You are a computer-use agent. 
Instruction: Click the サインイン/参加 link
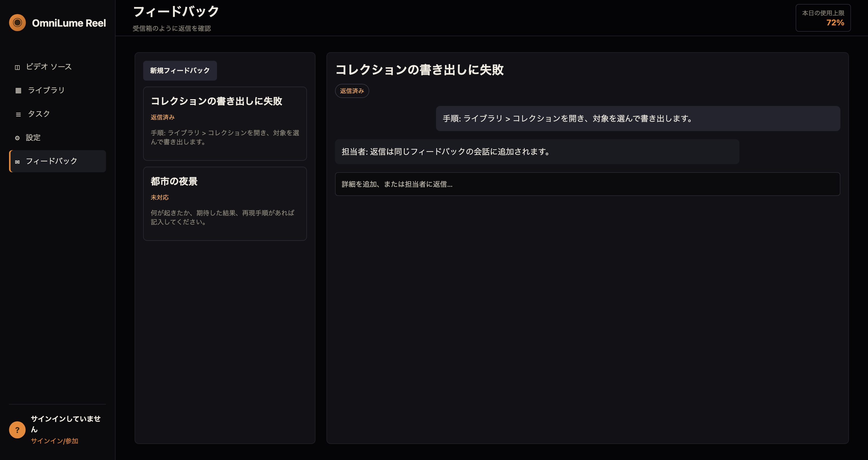[x=55, y=441]
